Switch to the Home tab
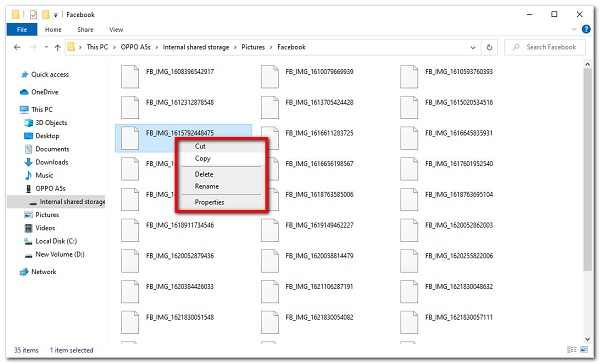 point(53,29)
